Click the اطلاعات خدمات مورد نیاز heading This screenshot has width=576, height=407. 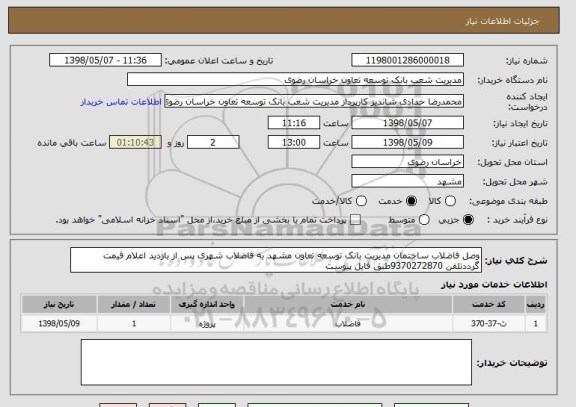[x=494, y=284]
